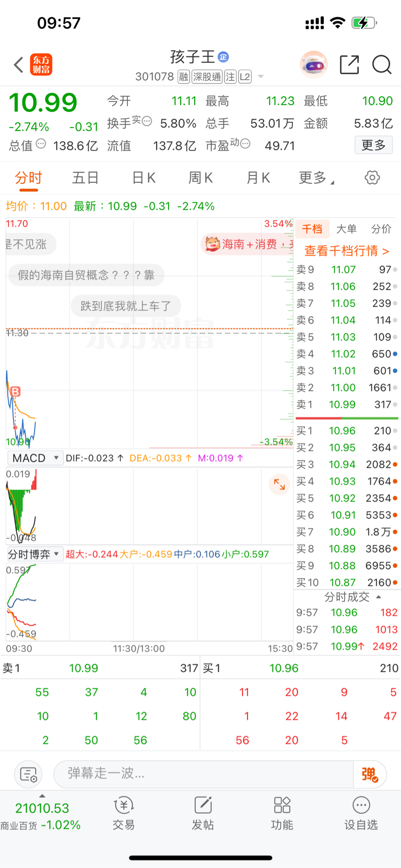This screenshot has height=868, width=401.
Task: Open chart settings gear icon
Action: (372, 178)
